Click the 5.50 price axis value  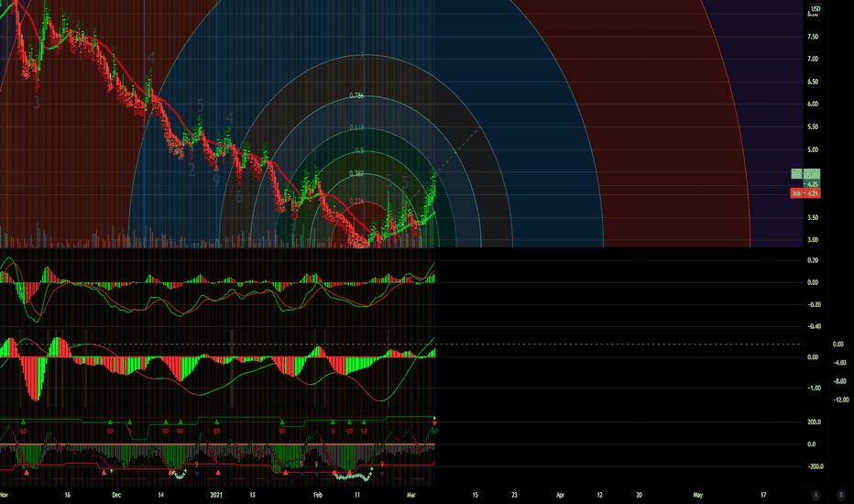tap(813, 127)
